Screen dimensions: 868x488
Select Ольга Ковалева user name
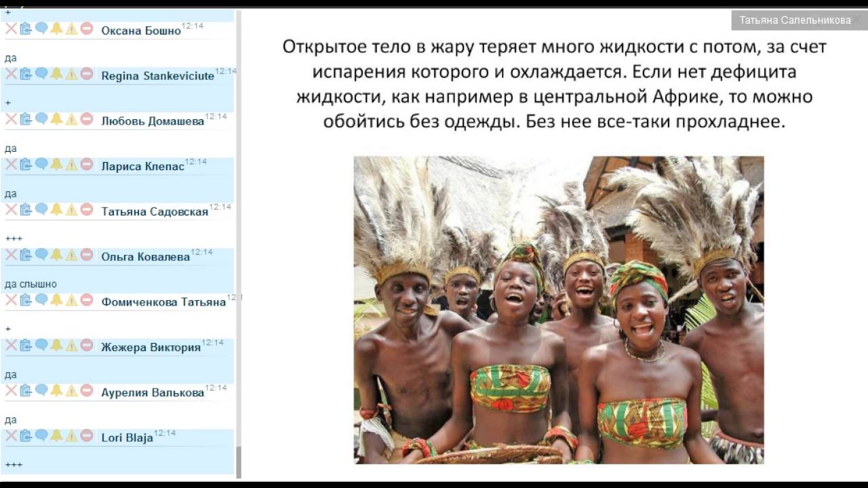146,257
